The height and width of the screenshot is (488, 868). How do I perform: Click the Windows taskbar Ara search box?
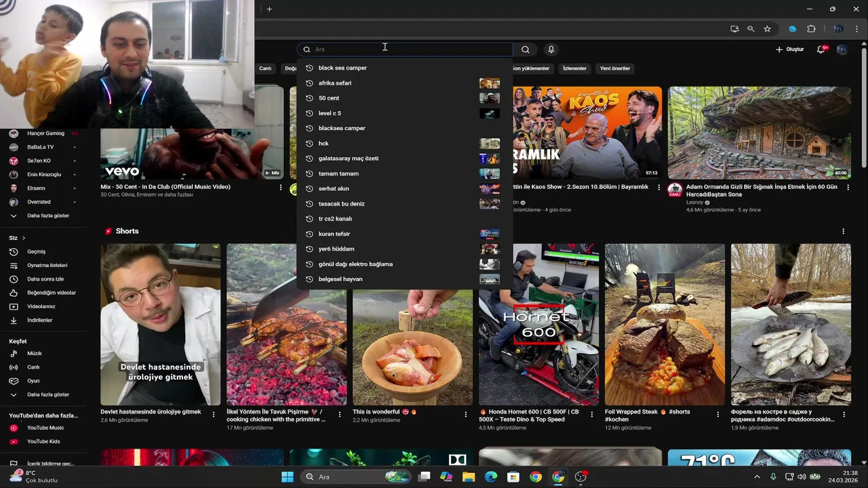point(355,476)
